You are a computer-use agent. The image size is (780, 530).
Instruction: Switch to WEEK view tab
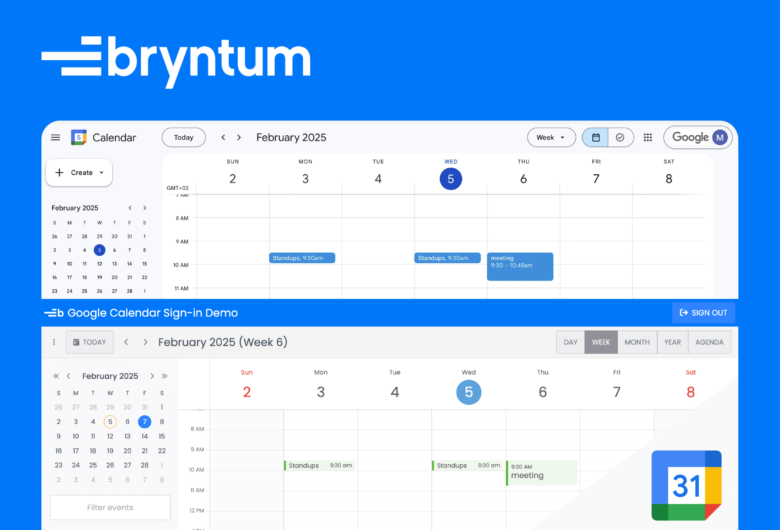tap(601, 342)
